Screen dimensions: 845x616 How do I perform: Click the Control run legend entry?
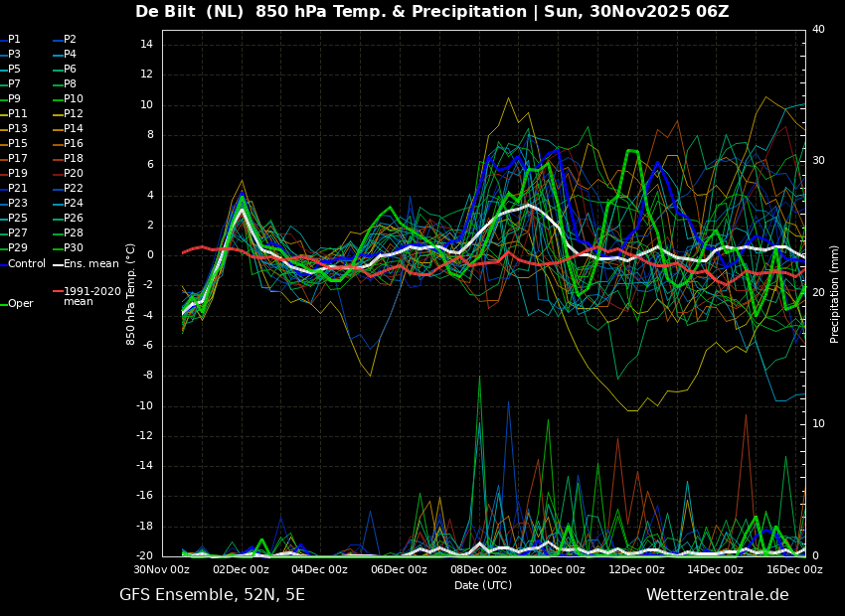23,264
